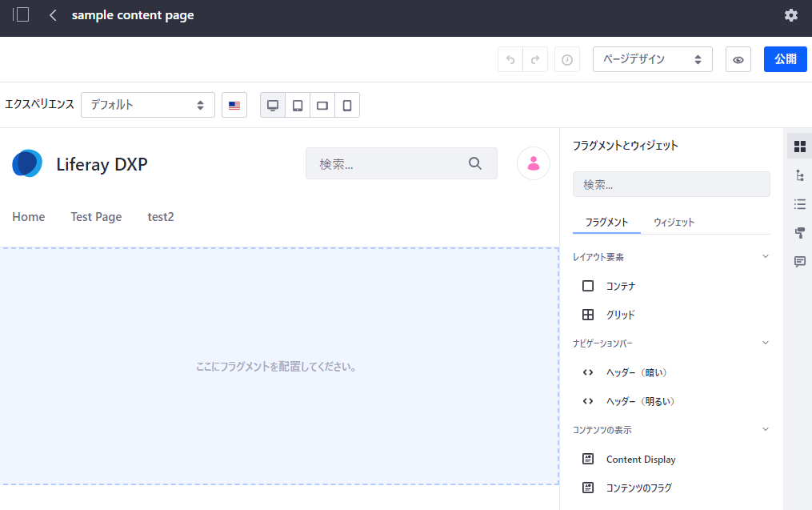812x510 pixels.
Task: Go back using the left arrow icon
Action: coord(53,15)
